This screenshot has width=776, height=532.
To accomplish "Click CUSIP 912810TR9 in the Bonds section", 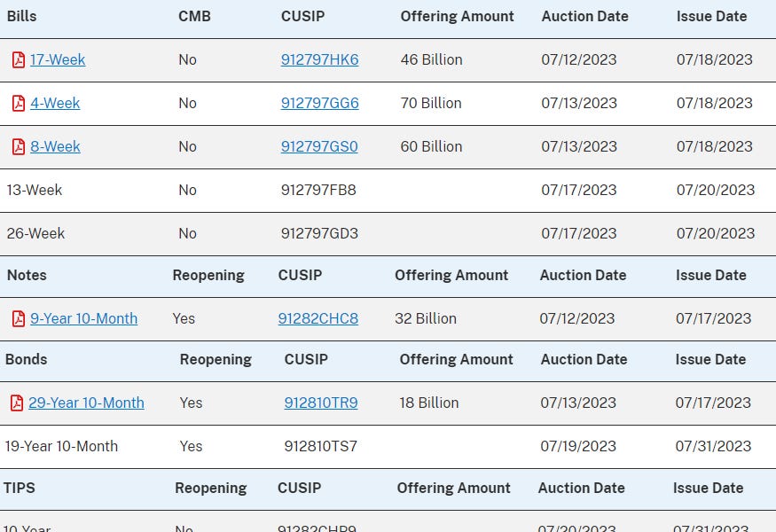I will point(320,403).
